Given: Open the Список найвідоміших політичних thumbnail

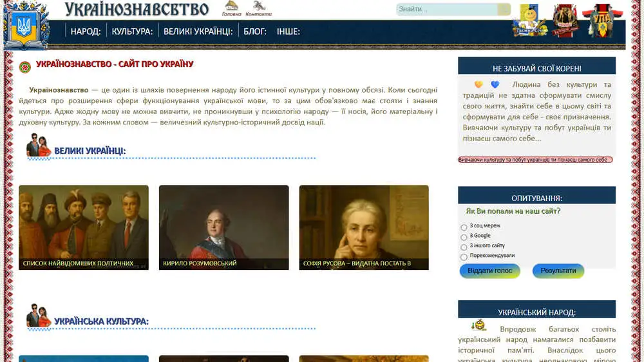Looking at the screenshot, I should click(x=84, y=227).
